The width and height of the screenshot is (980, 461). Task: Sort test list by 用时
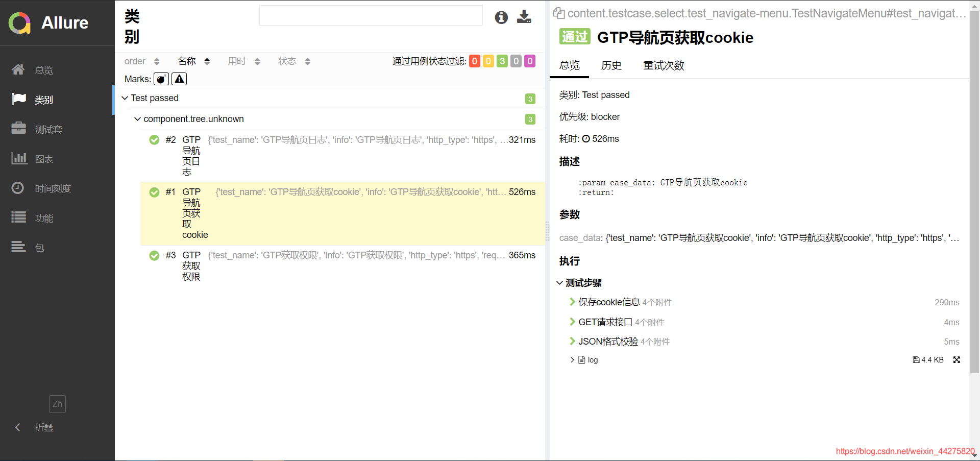point(244,61)
